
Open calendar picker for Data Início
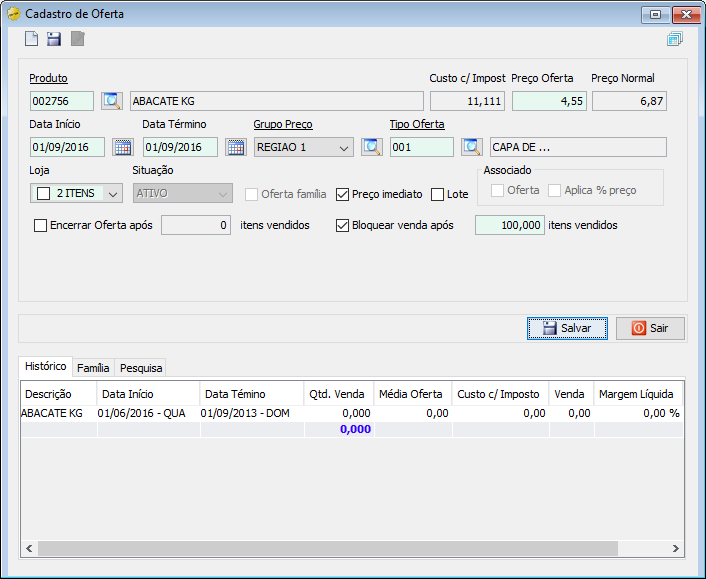122,147
